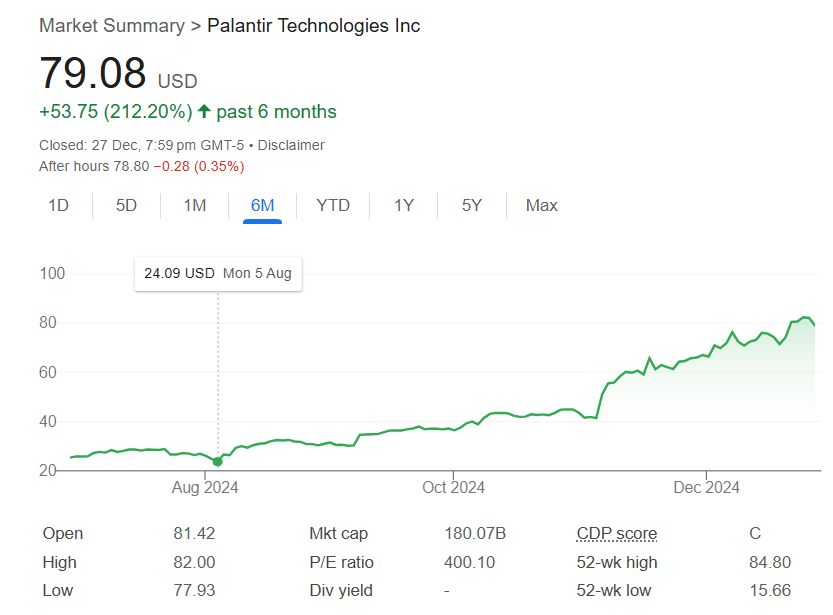
Task: Click the 24.09 USD chart tooltip
Action: 218,273
